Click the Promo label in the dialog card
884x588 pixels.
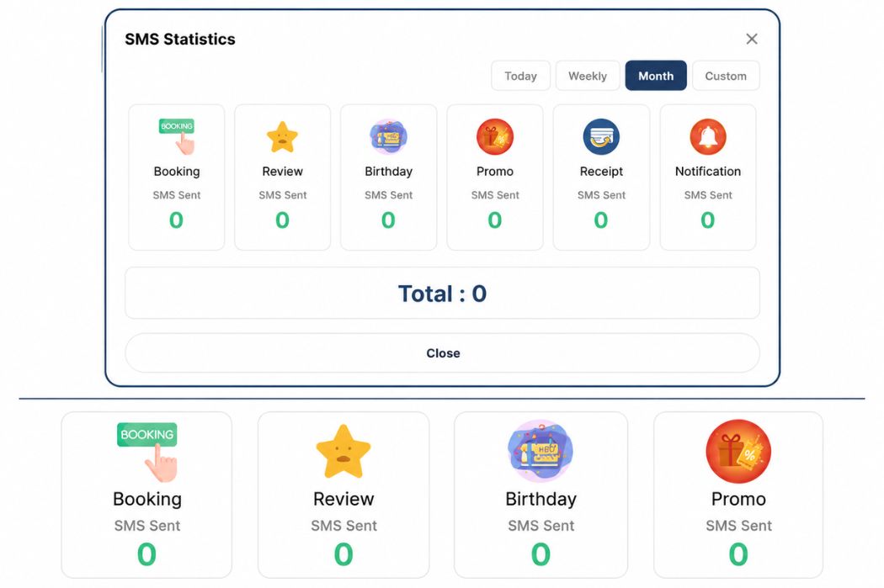(495, 172)
